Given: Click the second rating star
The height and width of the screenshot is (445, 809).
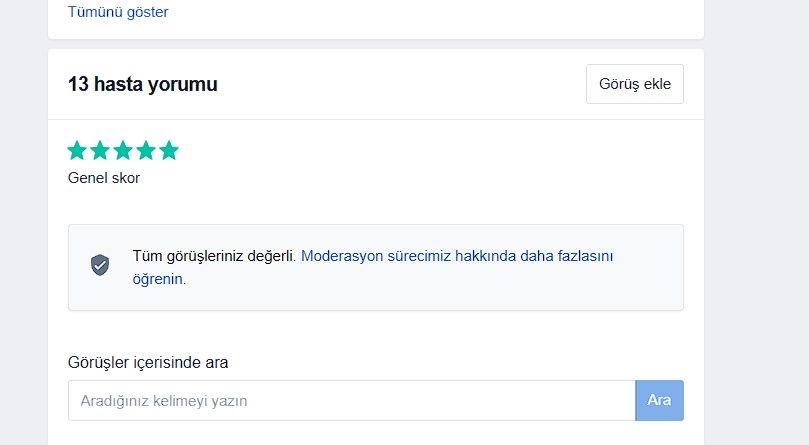Looking at the screenshot, I should 100,151.
